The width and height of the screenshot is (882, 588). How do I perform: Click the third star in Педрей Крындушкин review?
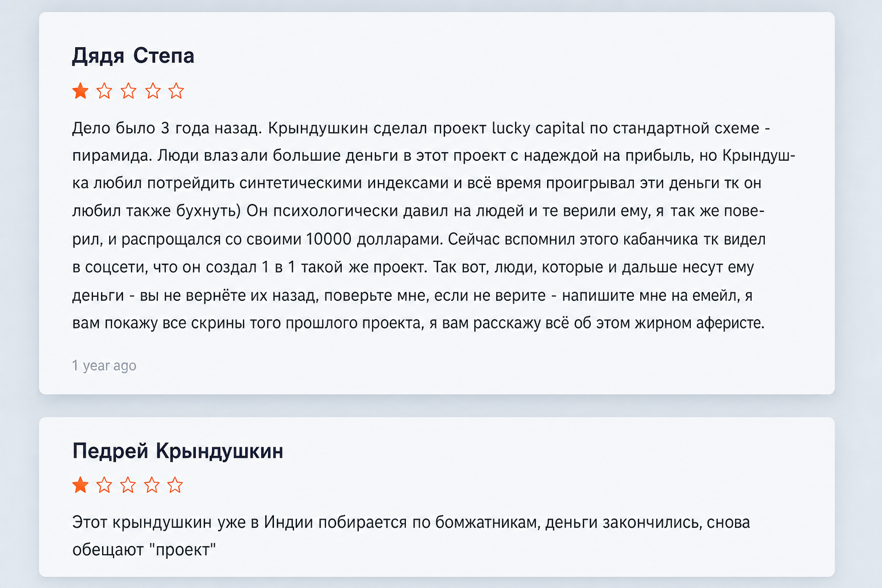[x=128, y=485]
